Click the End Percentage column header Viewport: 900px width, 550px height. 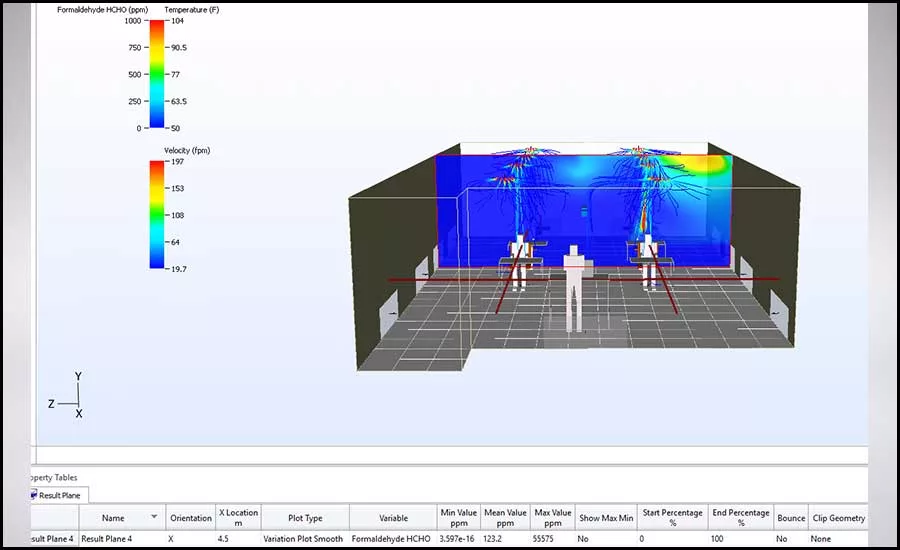[x=740, y=517]
